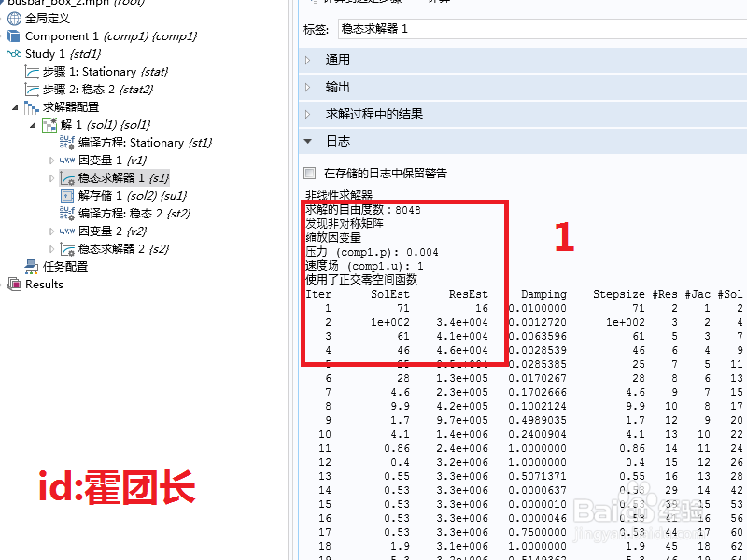This screenshot has height=560, width=747.
Task: Click the 编译方程: Stationary icon
Action: point(66,143)
